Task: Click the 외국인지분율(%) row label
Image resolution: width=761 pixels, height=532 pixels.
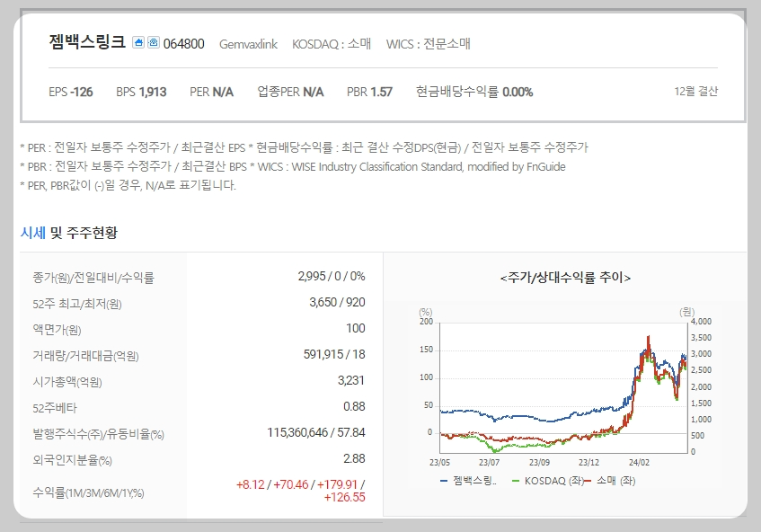Action: coord(72,460)
